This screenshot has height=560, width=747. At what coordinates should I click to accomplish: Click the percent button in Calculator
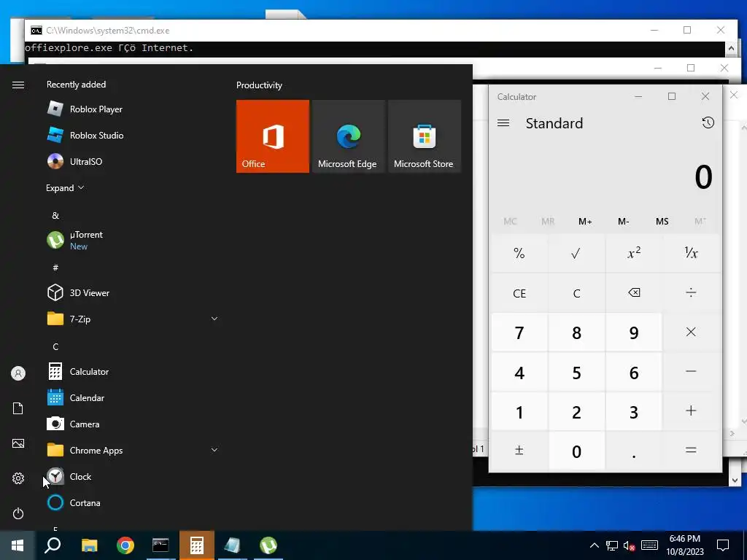click(519, 253)
